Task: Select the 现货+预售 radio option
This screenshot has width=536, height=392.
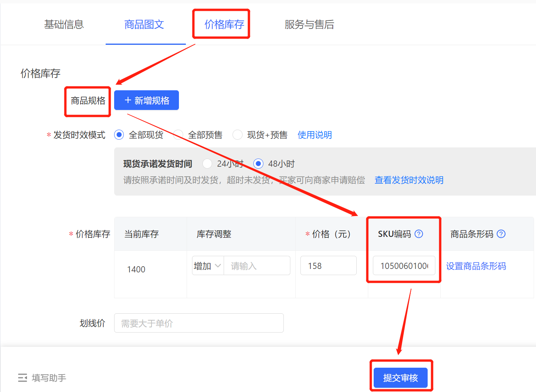Action: pyautogui.click(x=238, y=135)
